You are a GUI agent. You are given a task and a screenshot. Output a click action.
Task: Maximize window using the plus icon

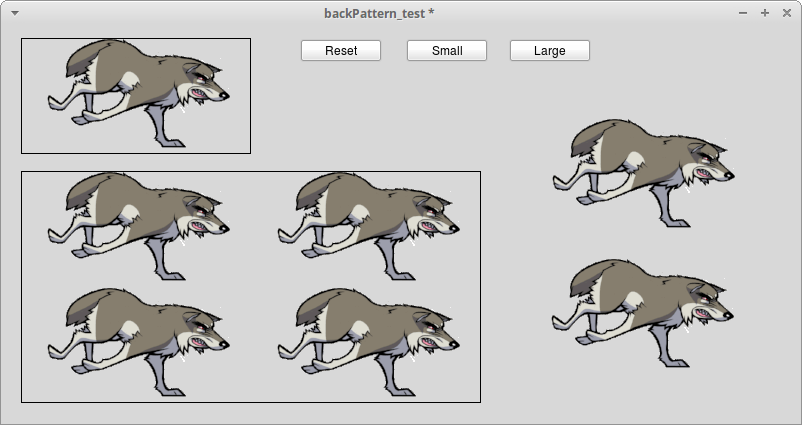[765, 13]
